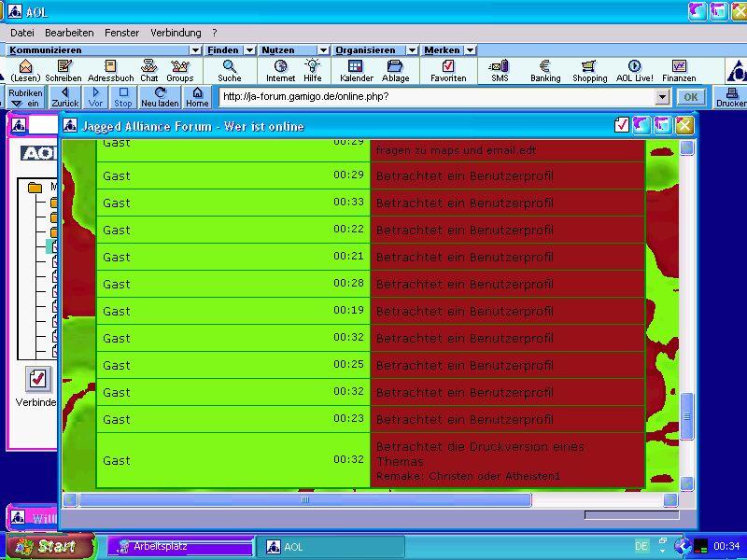Open the Verbindung menu
The height and width of the screenshot is (560, 747).
(x=176, y=33)
